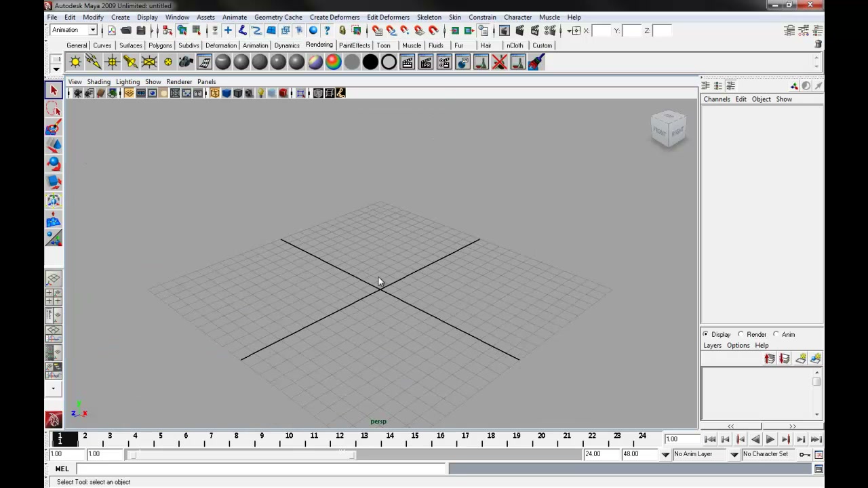Open Channels menu in Channel Box
The image size is (868, 488).
pos(717,99)
